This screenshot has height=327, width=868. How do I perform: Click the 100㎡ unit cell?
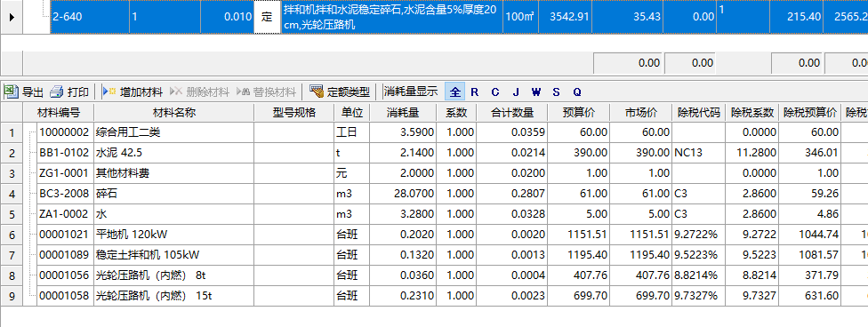519,17
